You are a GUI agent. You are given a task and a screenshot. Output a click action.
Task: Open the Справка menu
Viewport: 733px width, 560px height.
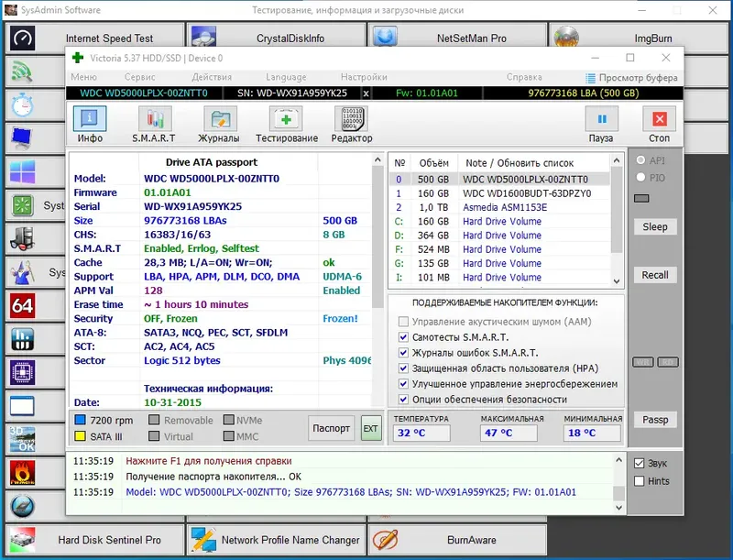524,77
